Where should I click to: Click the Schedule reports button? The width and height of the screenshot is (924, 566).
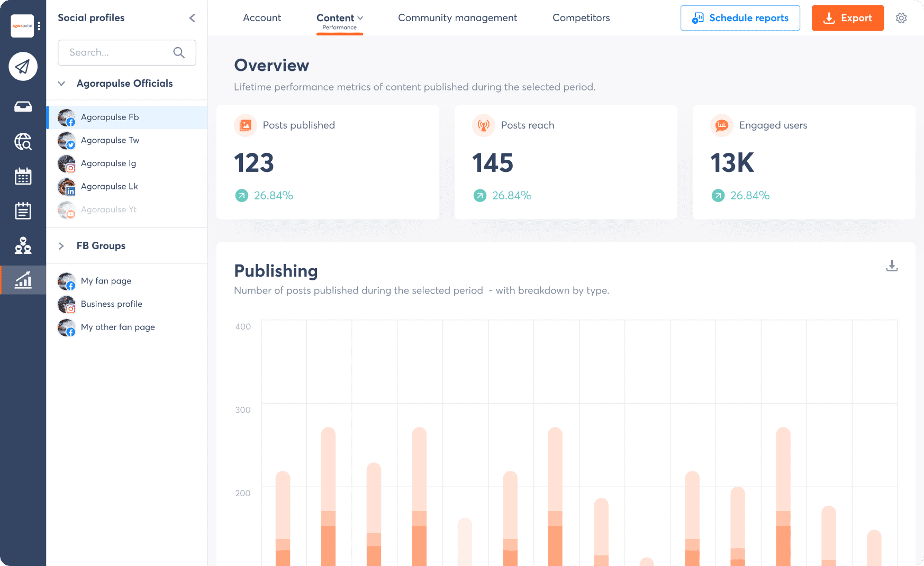click(x=740, y=18)
